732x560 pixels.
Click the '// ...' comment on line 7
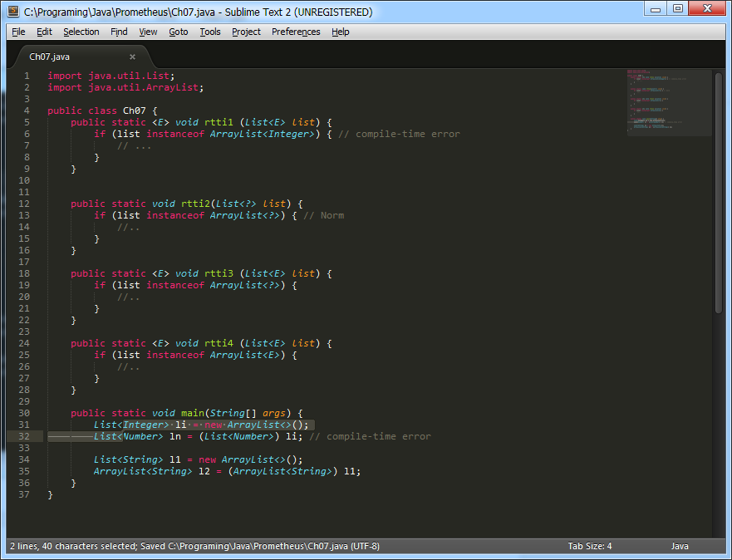[134, 145]
